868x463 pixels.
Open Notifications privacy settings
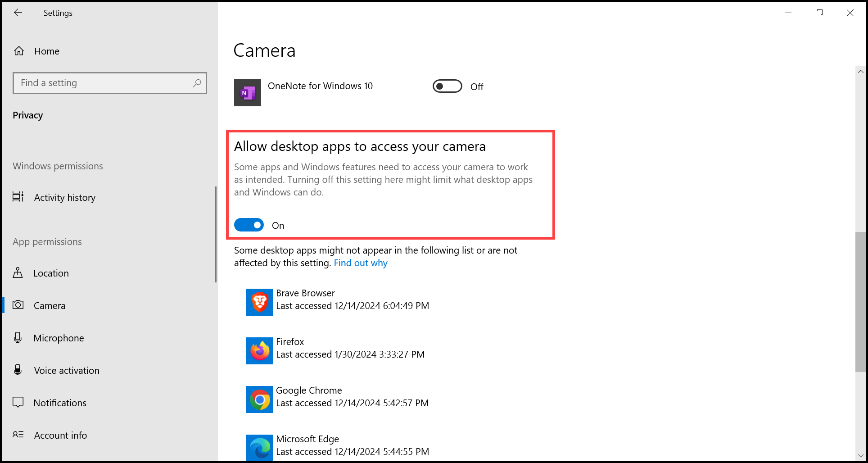coord(60,403)
